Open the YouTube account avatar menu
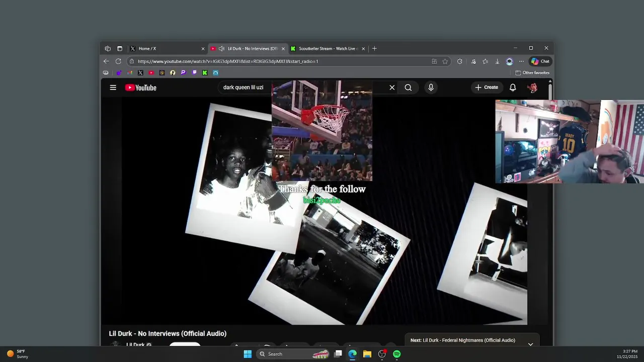This screenshot has height=362, width=644. click(532, 87)
